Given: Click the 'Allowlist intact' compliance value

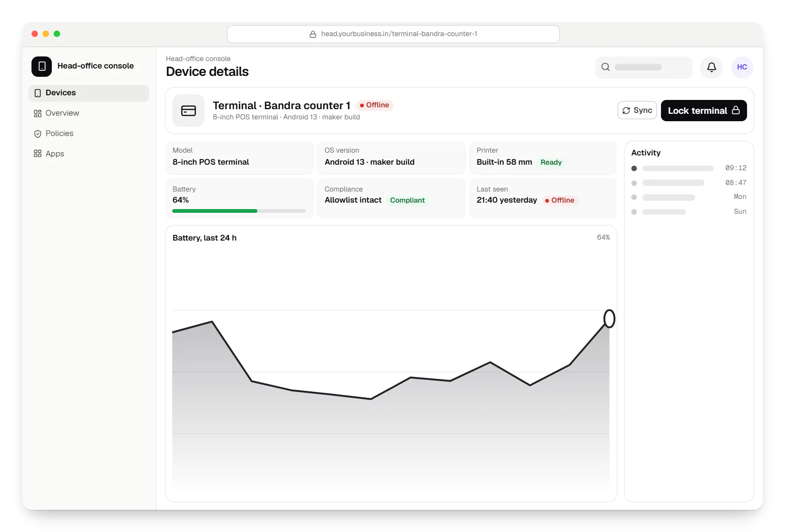Looking at the screenshot, I should (353, 200).
